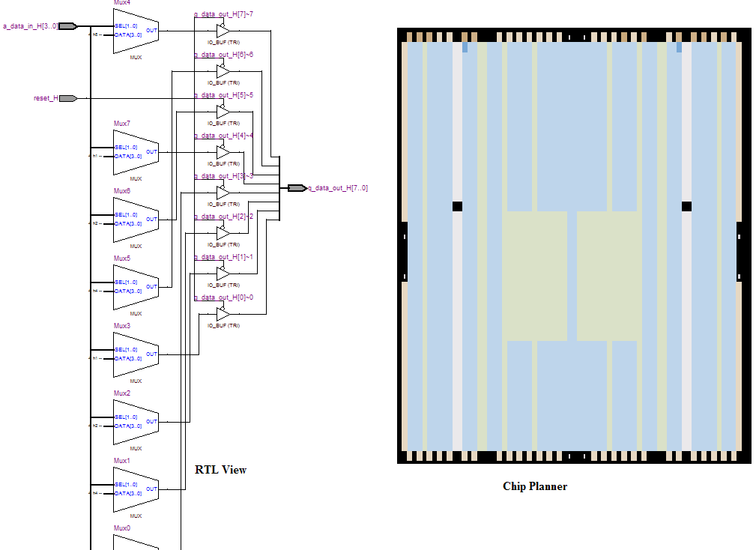
Task: Select the q_data_out_H[6]~6 IO_BUF triangle
Action: click(223, 71)
